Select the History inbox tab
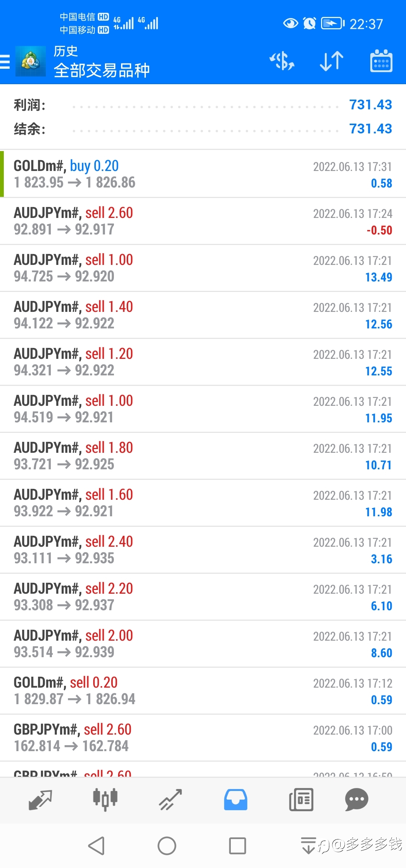The height and width of the screenshot is (868, 406). 236,800
